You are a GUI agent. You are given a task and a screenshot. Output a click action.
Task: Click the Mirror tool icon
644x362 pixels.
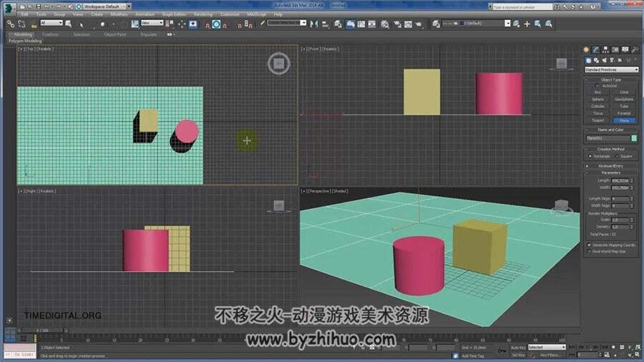coord(314,24)
